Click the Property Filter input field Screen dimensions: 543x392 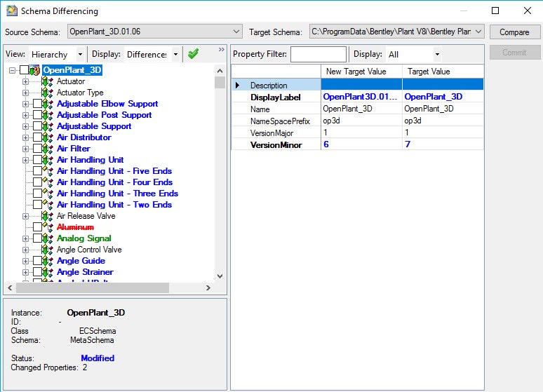click(319, 55)
